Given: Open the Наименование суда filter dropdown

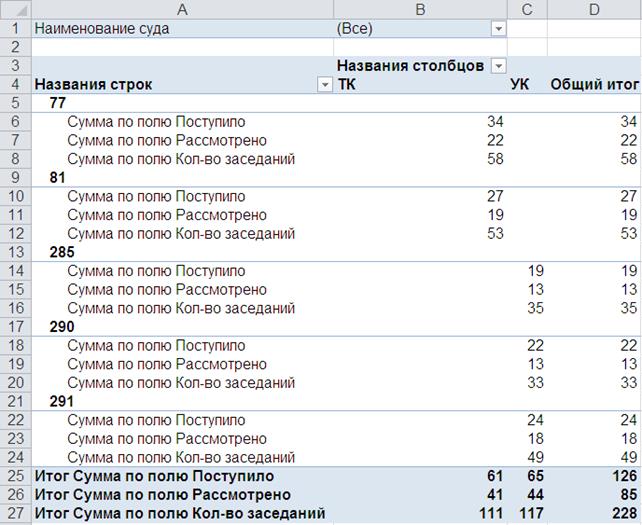Looking at the screenshot, I should (x=498, y=29).
